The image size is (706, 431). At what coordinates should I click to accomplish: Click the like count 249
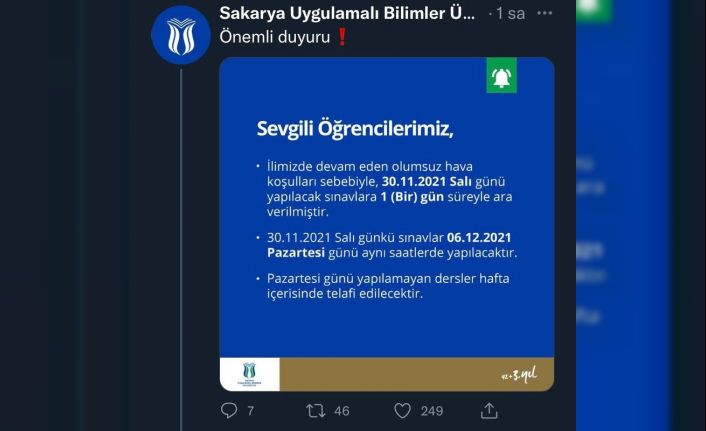[432, 410]
